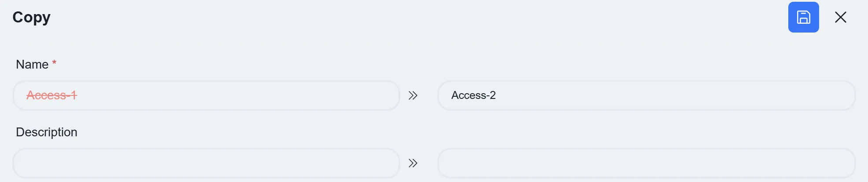Select the original Name field showing Access-1
The image size is (868, 182).
206,95
